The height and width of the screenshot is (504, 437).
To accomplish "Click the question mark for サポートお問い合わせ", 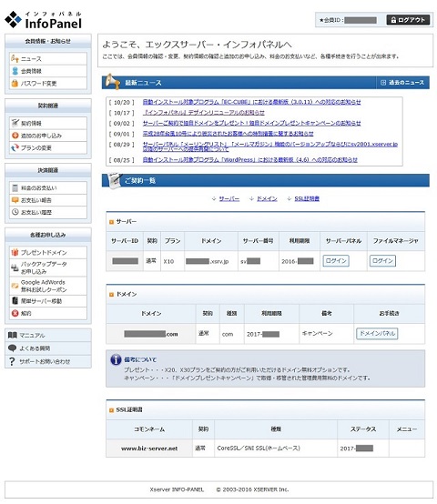I will 12,361.
